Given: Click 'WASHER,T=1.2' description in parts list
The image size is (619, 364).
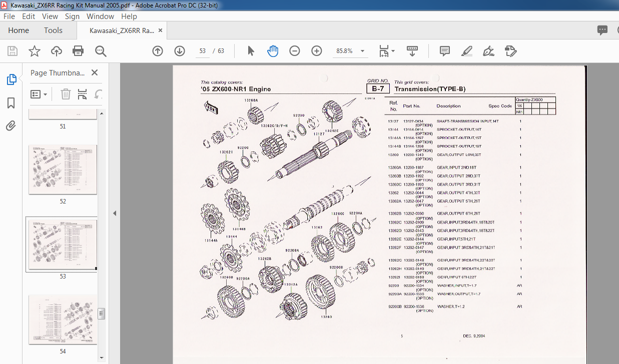Looking at the screenshot, I should click(451, 306).
